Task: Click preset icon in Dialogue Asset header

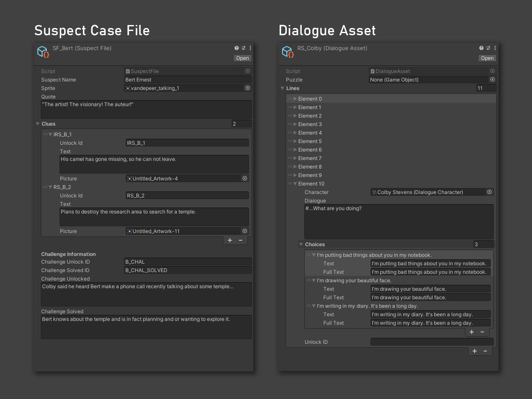Action: (488, 48)
